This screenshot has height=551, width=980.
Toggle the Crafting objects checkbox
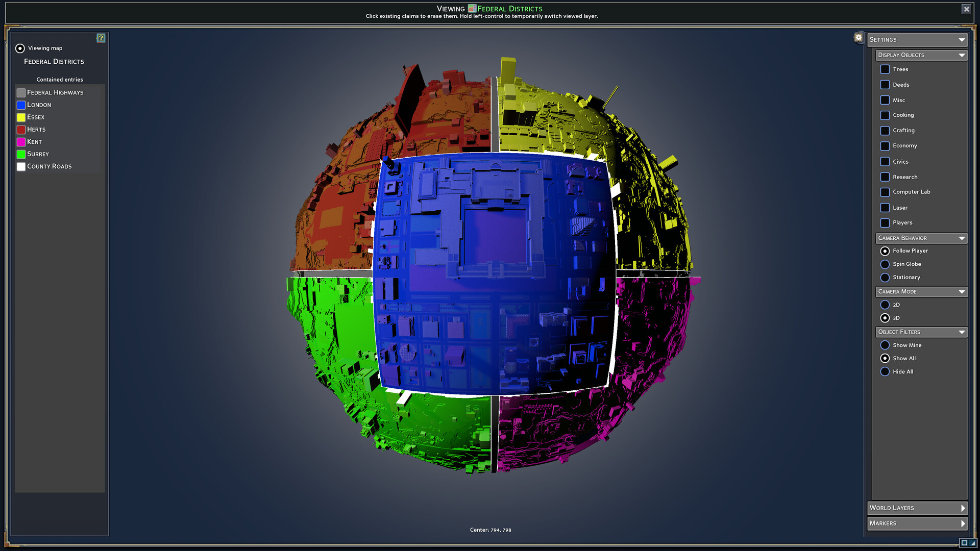click(885, 130)
